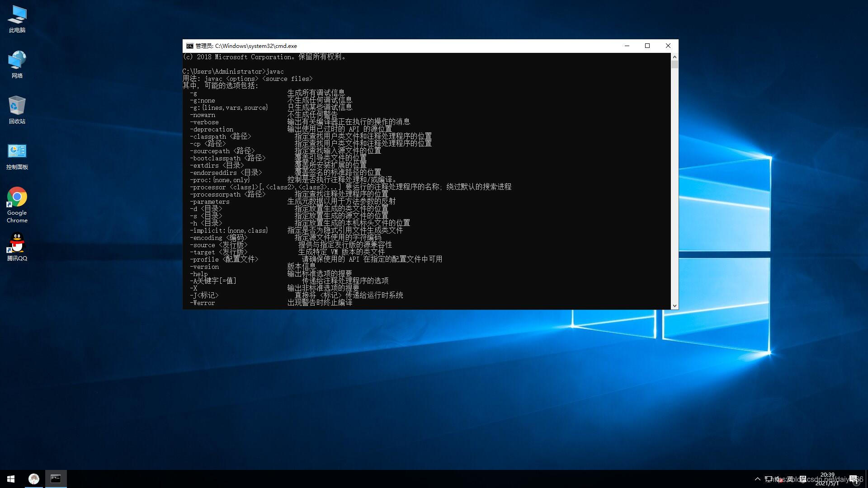868x488 pixels.
Task: Open the Start menu
Action: (11, 478)
